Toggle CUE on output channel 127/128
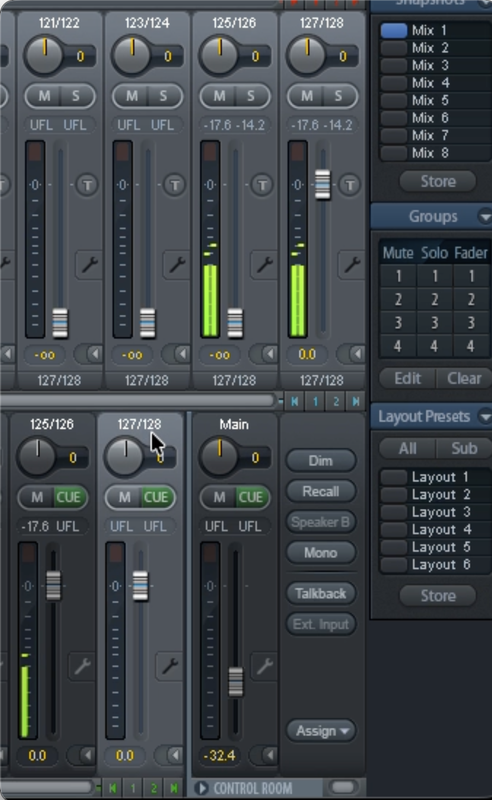Screen dimensions: 492x800 [156, 497]
